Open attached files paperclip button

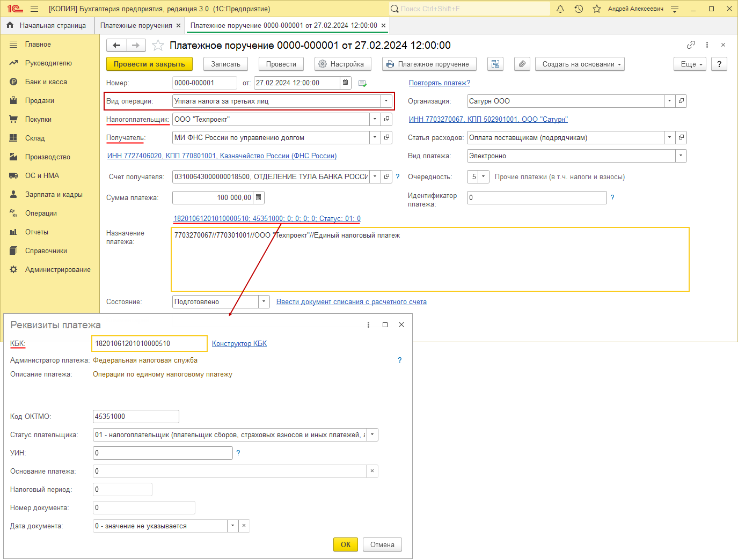coord(522,64)
